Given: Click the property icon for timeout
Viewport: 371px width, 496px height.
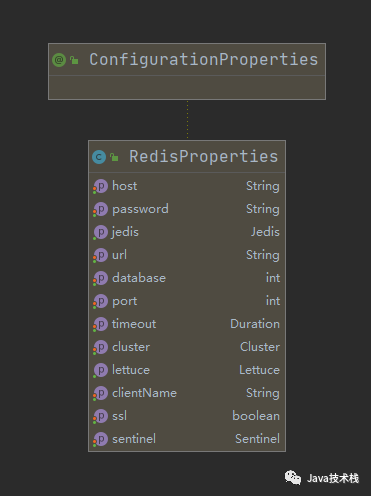Looking at the screenshot, I should (x=100, y=324).
